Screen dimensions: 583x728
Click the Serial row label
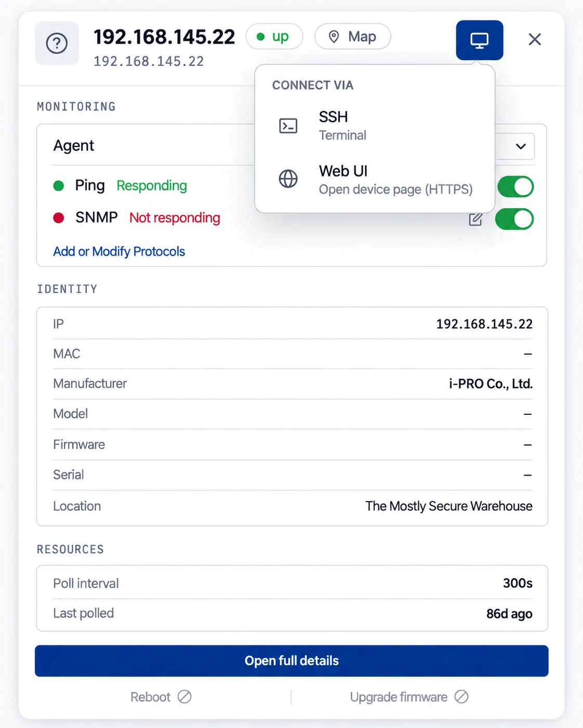point(69,475)
